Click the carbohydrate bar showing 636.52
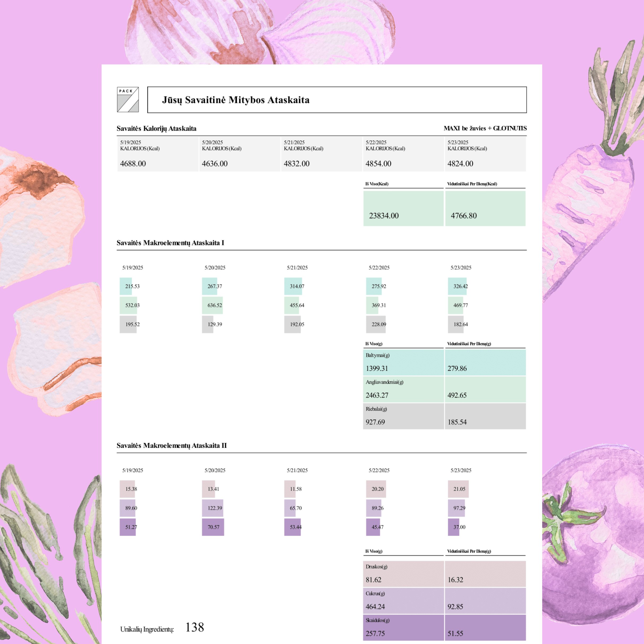644x644 pixels. (x=212, y=305)
